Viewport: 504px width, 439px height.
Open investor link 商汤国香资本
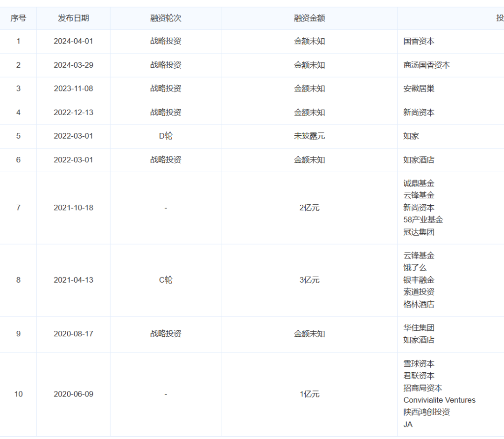(x=427, y=65)
